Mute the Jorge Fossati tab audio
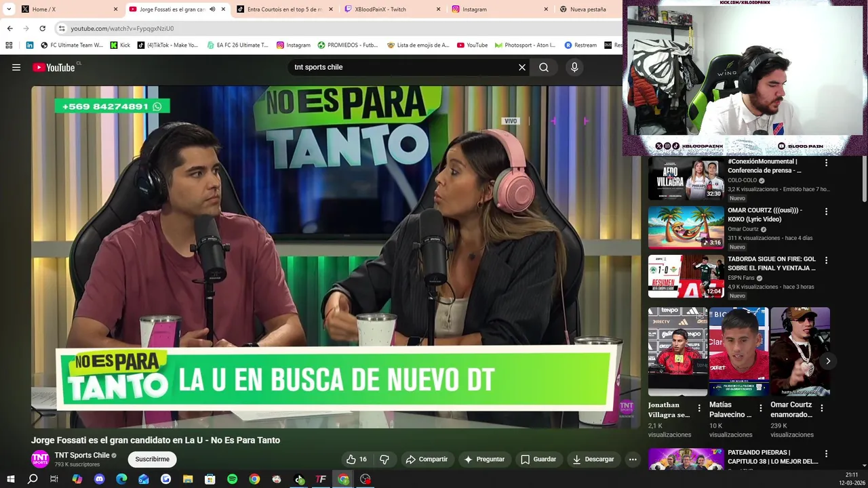868x488 pixels. click(212, 9)
